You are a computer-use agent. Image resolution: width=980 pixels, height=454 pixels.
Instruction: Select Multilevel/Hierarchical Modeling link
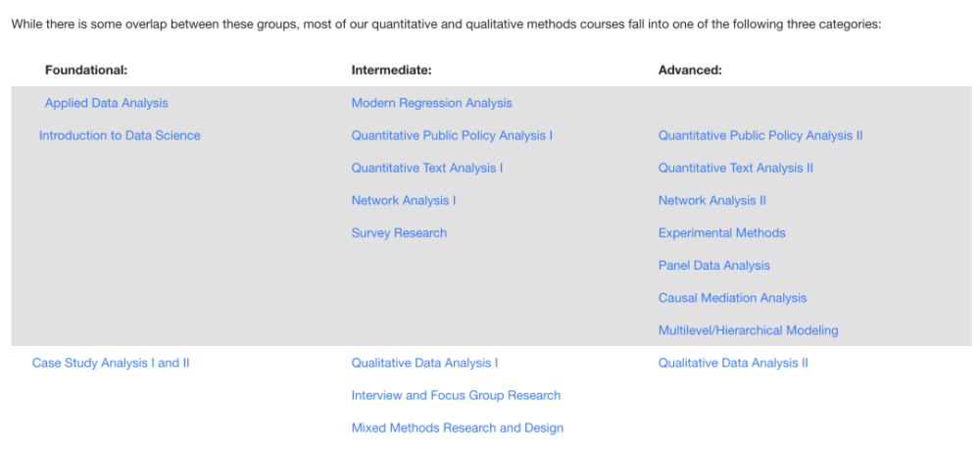point(749,330)
